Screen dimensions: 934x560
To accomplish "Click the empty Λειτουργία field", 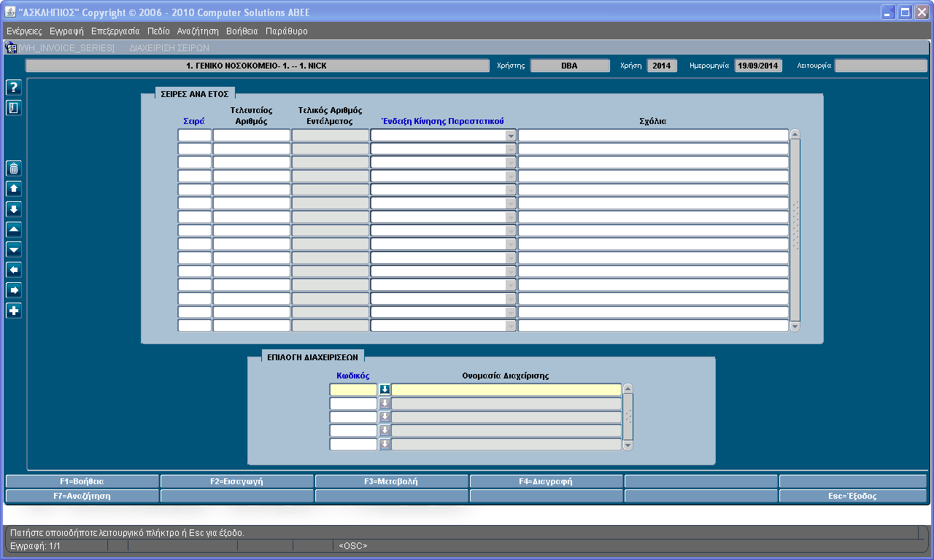I will (x=881, y=66).
